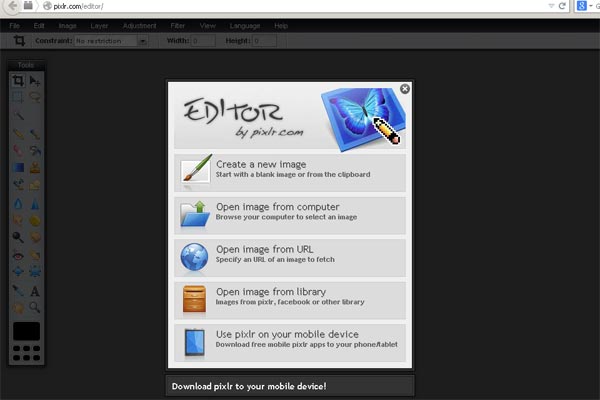The image size is (600, 400).
Task: Click the butterfly logo image in dialog
Action: coord(363,119)
